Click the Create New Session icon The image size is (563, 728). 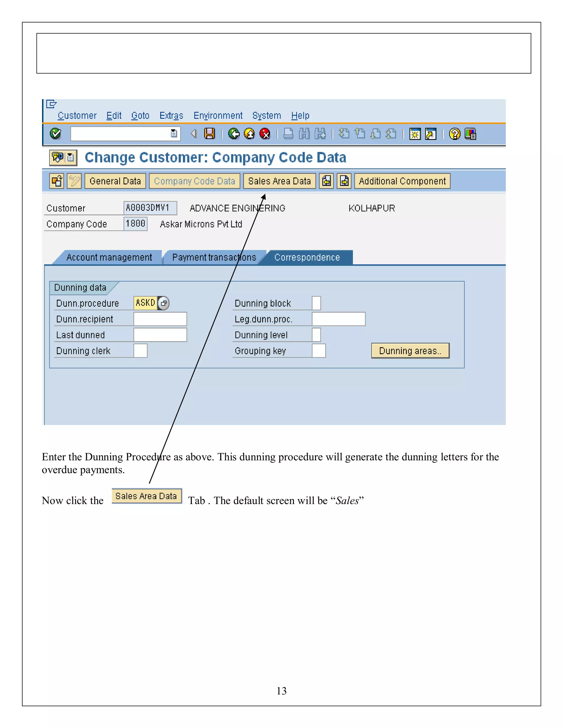pos(415,134)
